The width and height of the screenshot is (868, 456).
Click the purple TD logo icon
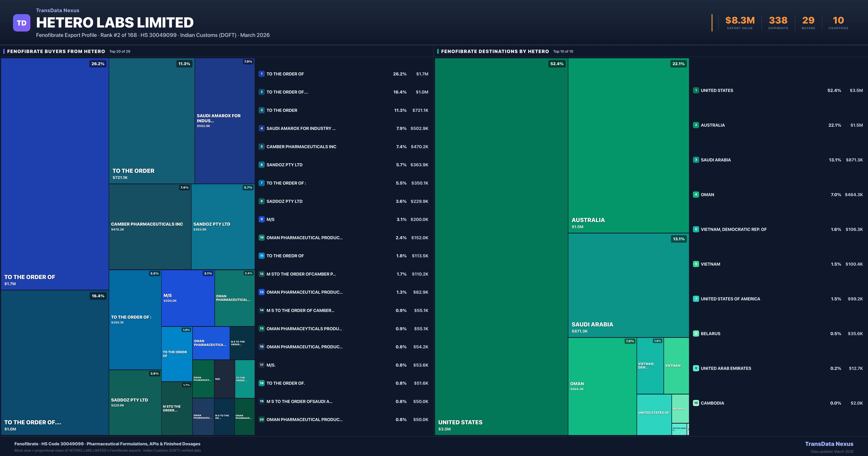(22, 23)
